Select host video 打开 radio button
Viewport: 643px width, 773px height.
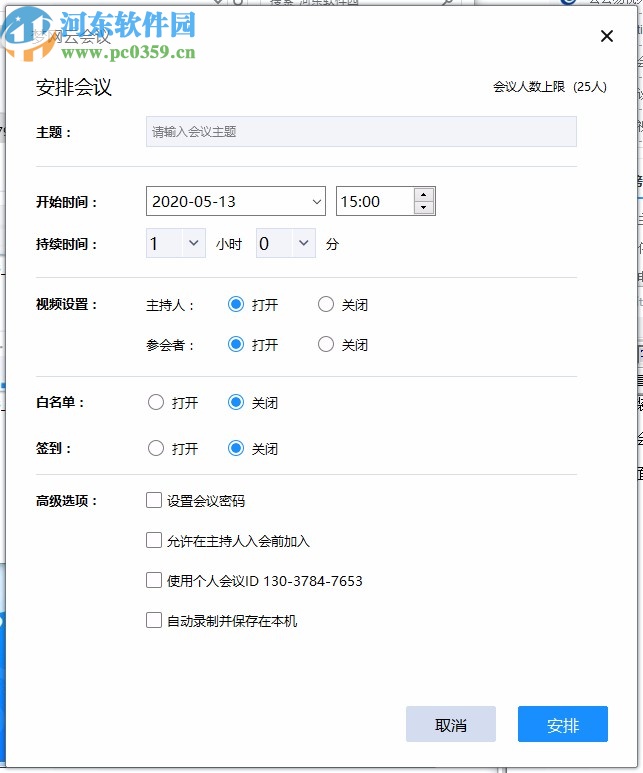[x=236, y=304]
